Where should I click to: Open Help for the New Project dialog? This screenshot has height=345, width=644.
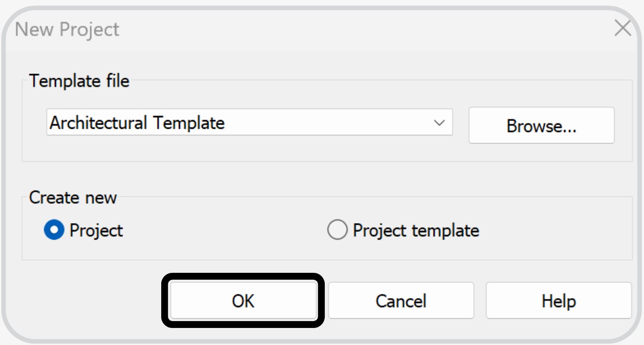pyautogui.click(x=559, y=300)
